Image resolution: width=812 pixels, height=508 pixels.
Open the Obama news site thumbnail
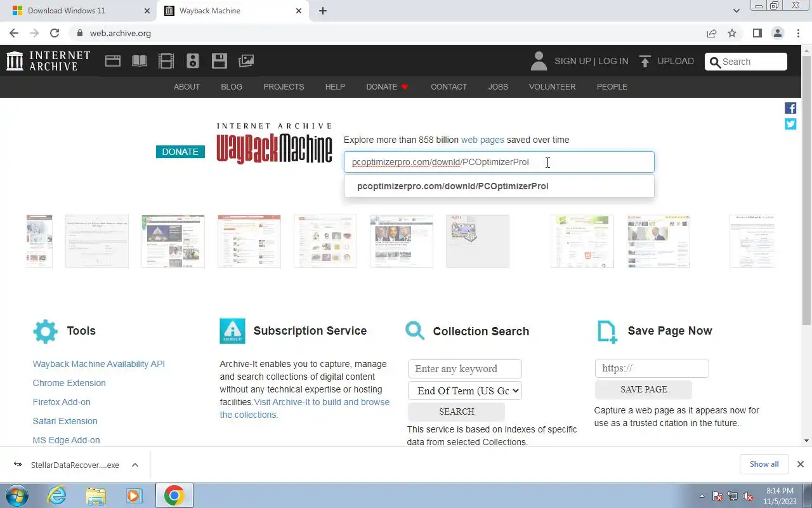402,241
